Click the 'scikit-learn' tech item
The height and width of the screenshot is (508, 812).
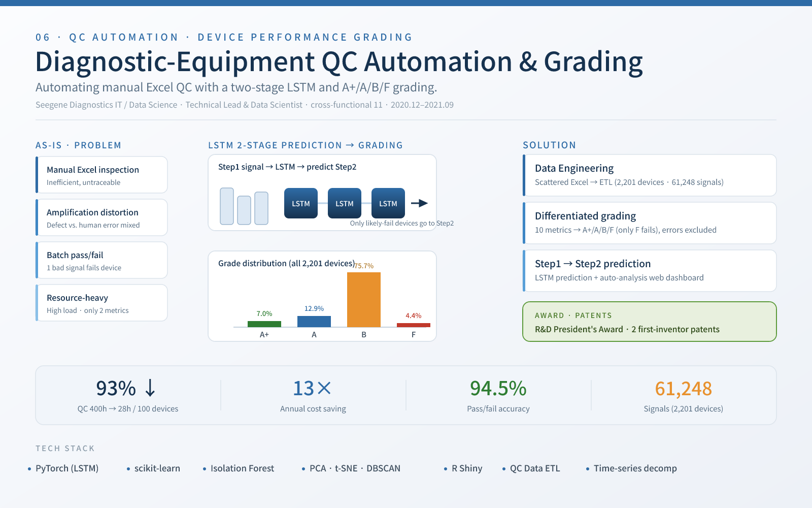point(157,468)
